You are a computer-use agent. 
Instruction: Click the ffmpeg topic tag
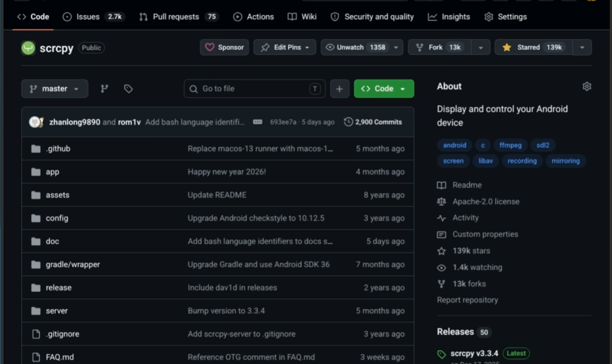pos(510,145)
